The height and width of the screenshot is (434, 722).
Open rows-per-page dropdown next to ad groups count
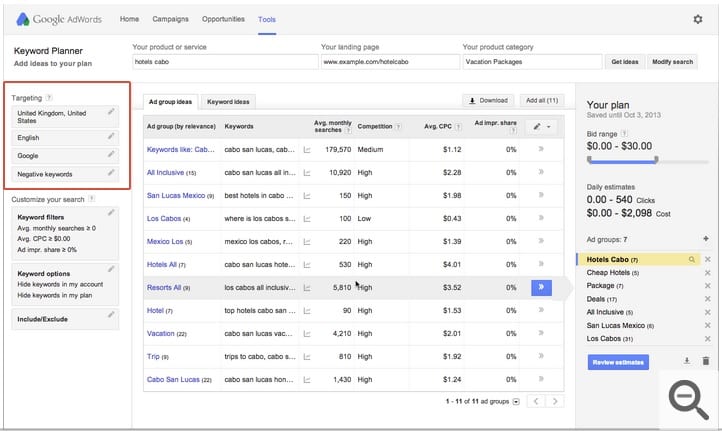[x=516, y=402]
